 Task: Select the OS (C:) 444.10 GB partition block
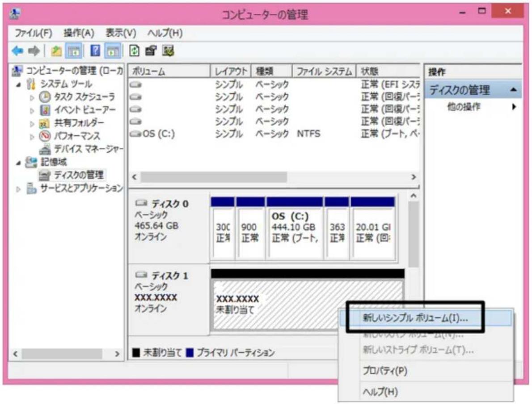coord(295,228)
